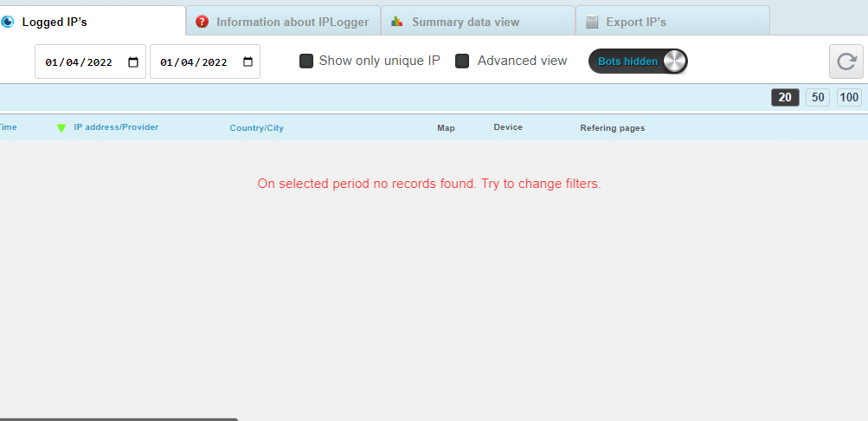The image size is (868, 421).
Task: Open the Logged IP's tab
Action: point(92,21)
